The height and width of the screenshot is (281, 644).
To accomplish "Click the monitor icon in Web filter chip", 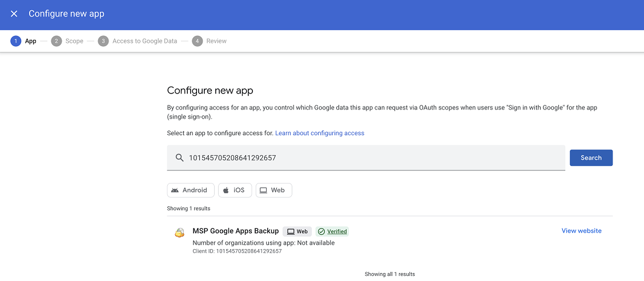I will 263,190.
